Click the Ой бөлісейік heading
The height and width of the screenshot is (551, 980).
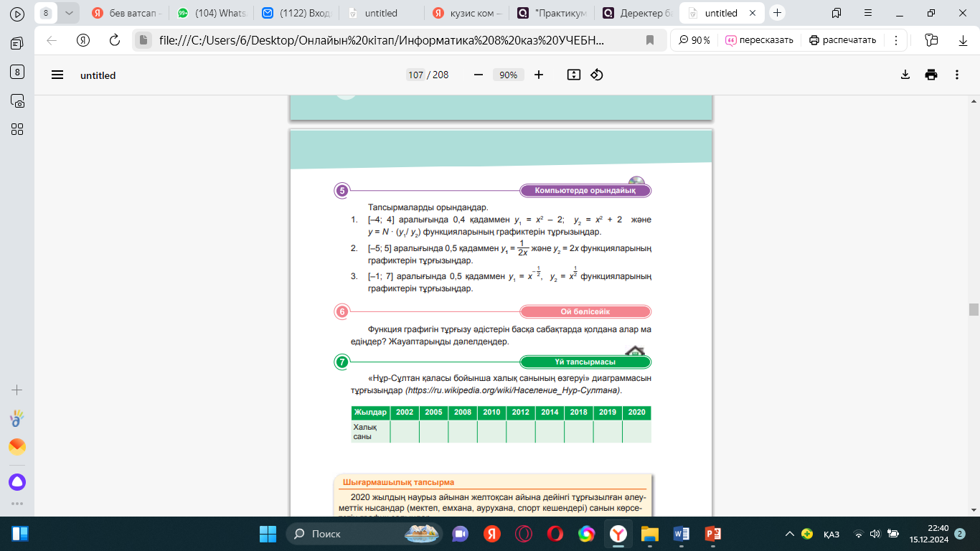585,311
